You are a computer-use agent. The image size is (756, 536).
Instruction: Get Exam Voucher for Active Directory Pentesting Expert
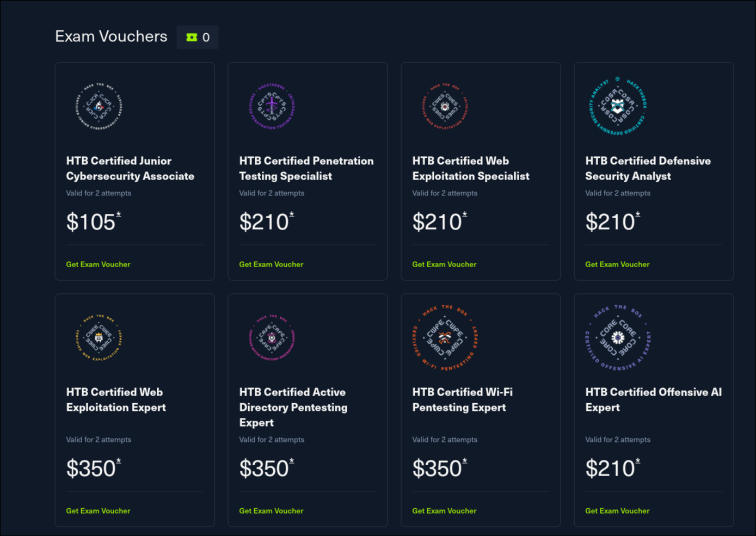pos(271,511)
